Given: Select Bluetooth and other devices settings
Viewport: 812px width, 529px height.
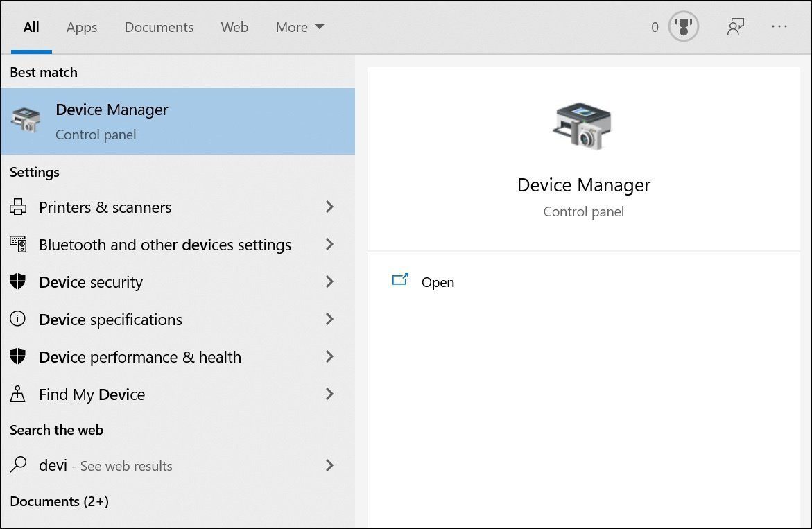Looking at the screenshot, I should coord(178,244).
